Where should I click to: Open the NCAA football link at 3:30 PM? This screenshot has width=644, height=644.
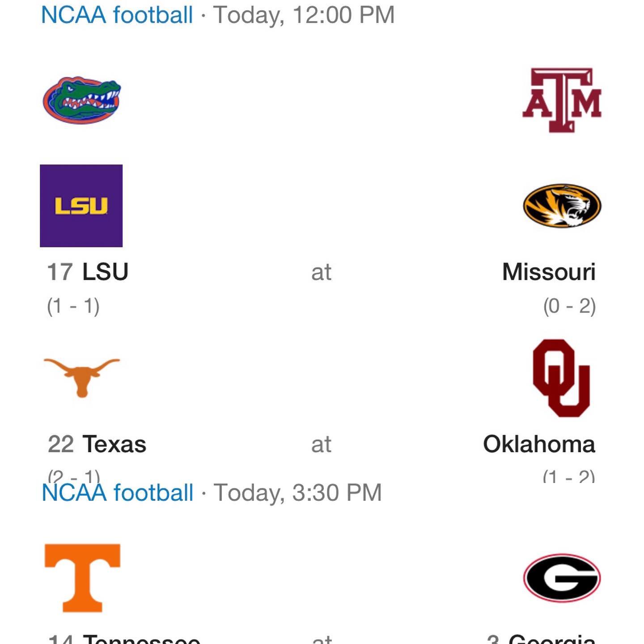tap(117, 492)
